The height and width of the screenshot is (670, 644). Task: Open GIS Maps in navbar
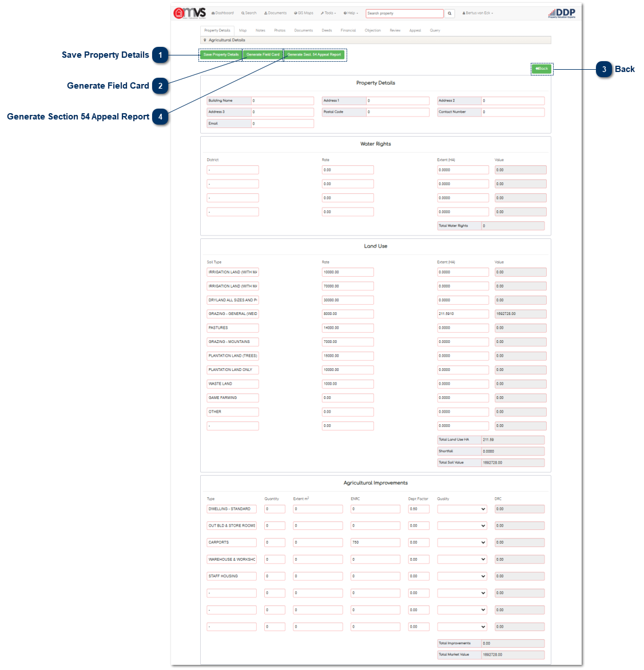pyautogui.click(x=304, y=13)
